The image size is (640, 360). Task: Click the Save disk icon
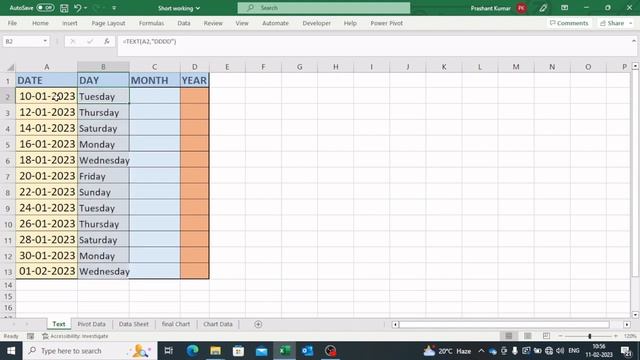click(x=64, y=8)
